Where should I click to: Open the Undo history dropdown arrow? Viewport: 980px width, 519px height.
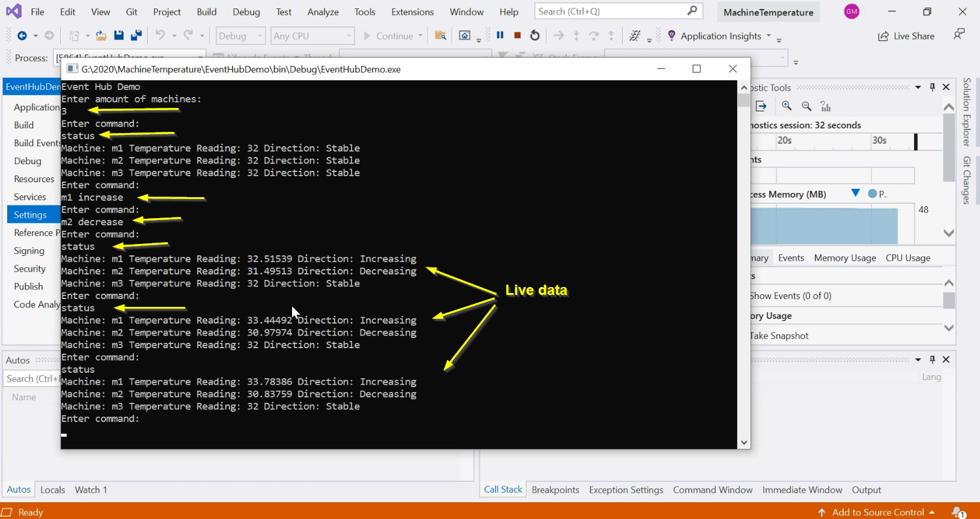[x=175, y=36]
